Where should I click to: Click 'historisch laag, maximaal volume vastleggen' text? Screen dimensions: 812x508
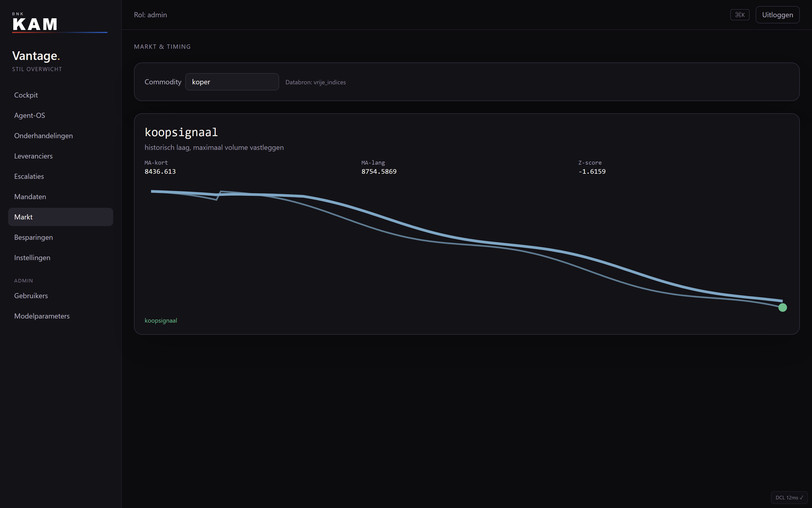pos(214,148)
